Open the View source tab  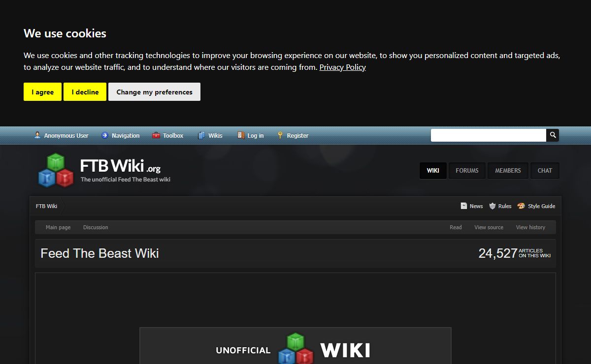coord(489,227)
